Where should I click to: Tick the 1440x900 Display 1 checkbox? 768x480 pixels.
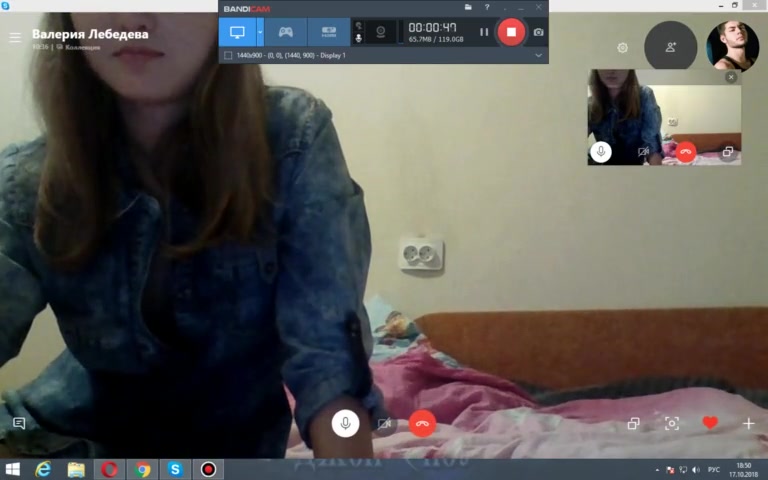[229, 55]
